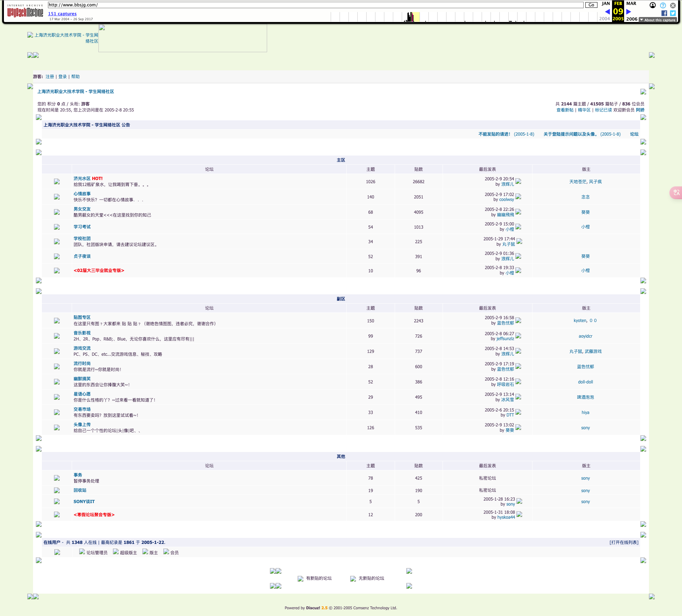
Task: Select the MAR month in timeline
Action: 631,4
